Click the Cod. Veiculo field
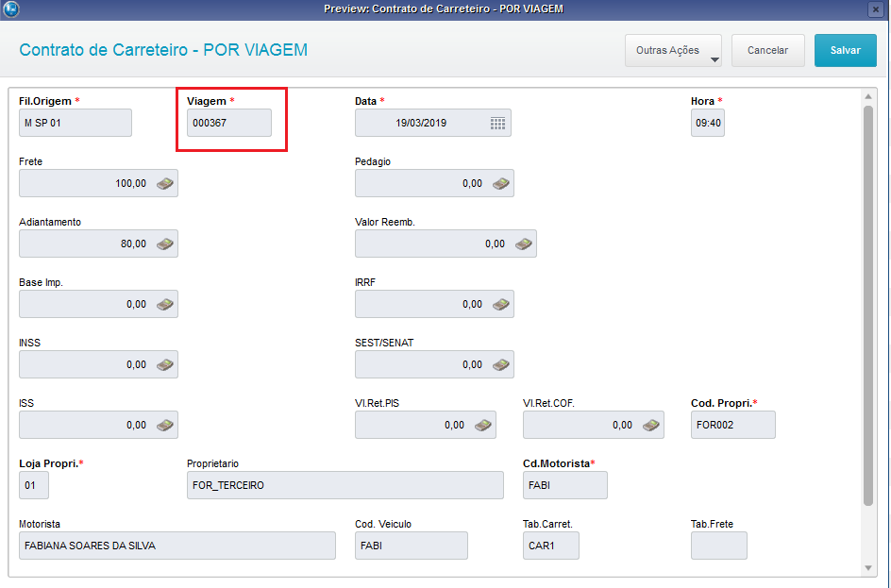Viewport: 891px width, 588px height. click(412, 546)
